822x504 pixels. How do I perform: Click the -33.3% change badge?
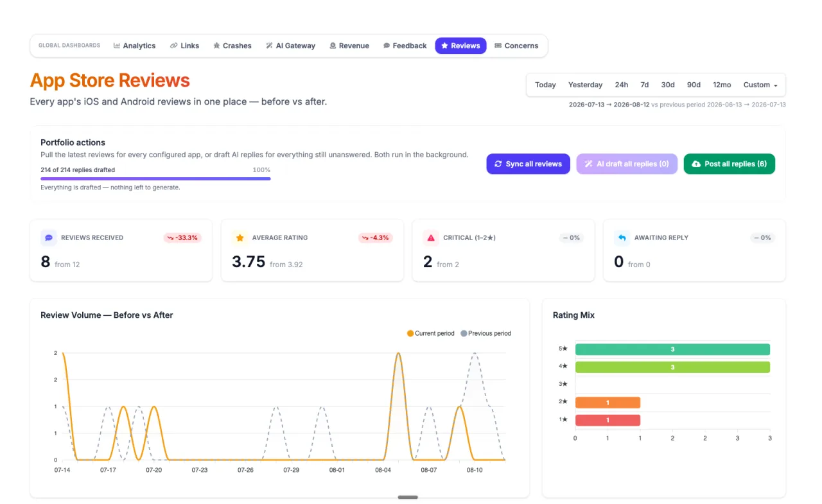[x=183, y=238]
